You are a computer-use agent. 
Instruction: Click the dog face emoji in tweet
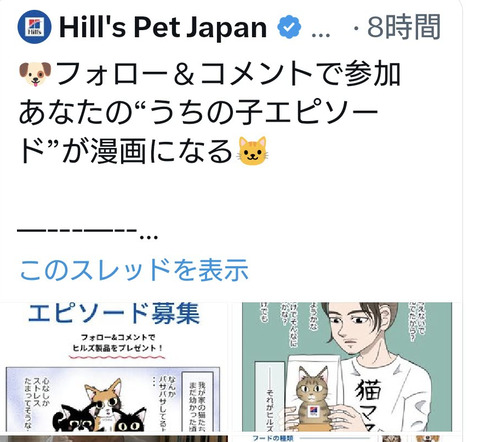pos(35,74)
